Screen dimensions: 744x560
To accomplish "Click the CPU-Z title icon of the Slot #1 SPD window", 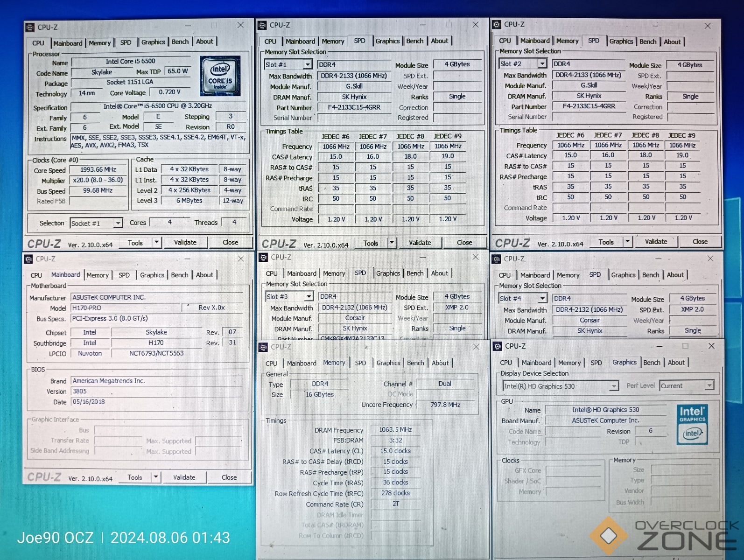I will click(262, 25).
